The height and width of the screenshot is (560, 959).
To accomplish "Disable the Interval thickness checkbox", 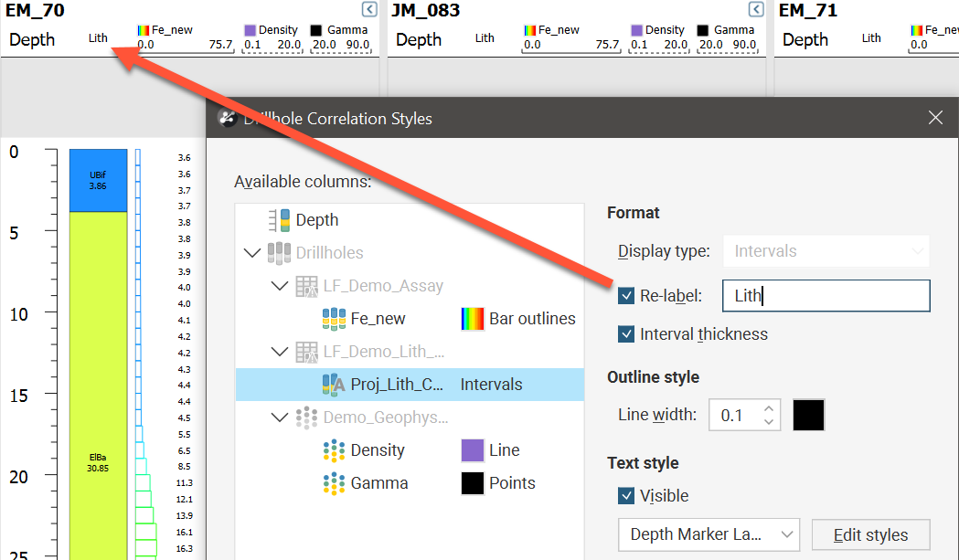I will 626,334.
